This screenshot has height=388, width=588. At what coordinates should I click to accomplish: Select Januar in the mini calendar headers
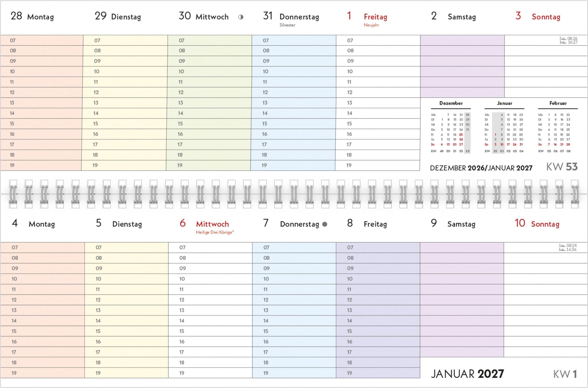[504, 103]
